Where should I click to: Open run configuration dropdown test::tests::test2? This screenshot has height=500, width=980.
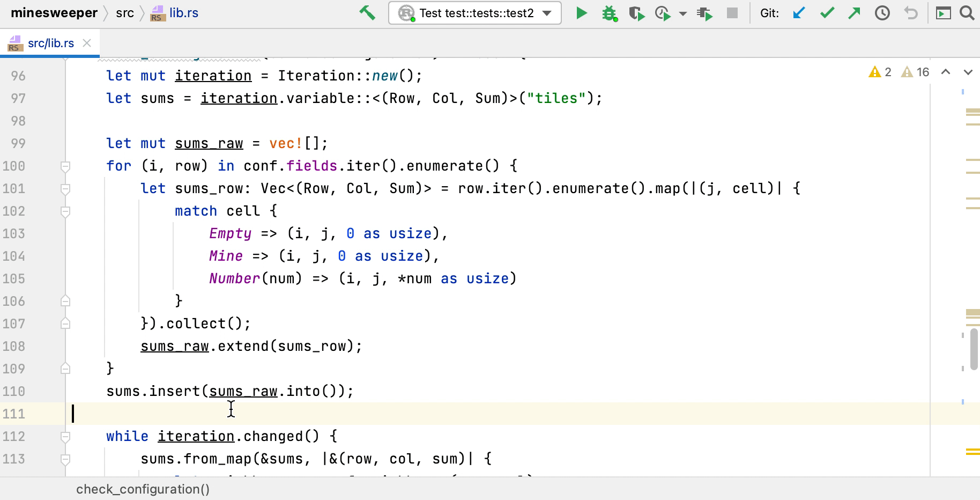tap(475, 13)
